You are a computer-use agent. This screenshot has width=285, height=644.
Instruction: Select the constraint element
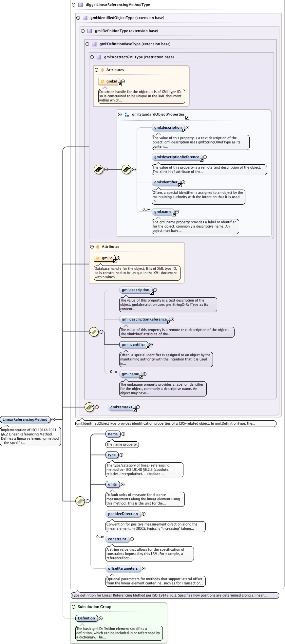click(117, 539)
